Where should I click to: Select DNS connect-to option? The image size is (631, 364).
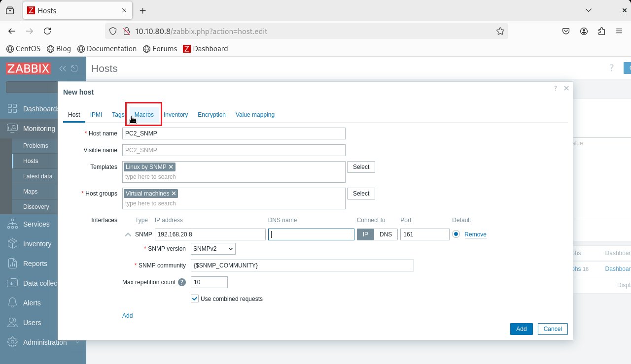point(386,234)
